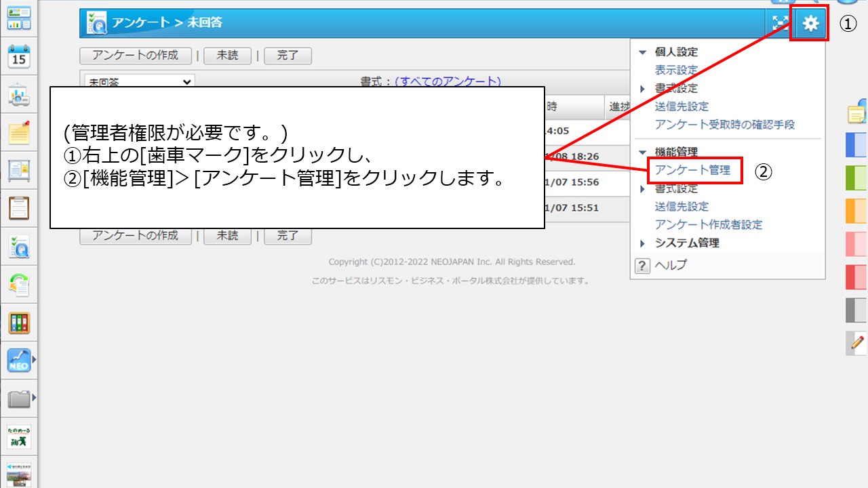Open the yellow sticky memo sidebar icon
Image resolution: width=868 pixels, height=488 pixels.
tap(19, 133)
